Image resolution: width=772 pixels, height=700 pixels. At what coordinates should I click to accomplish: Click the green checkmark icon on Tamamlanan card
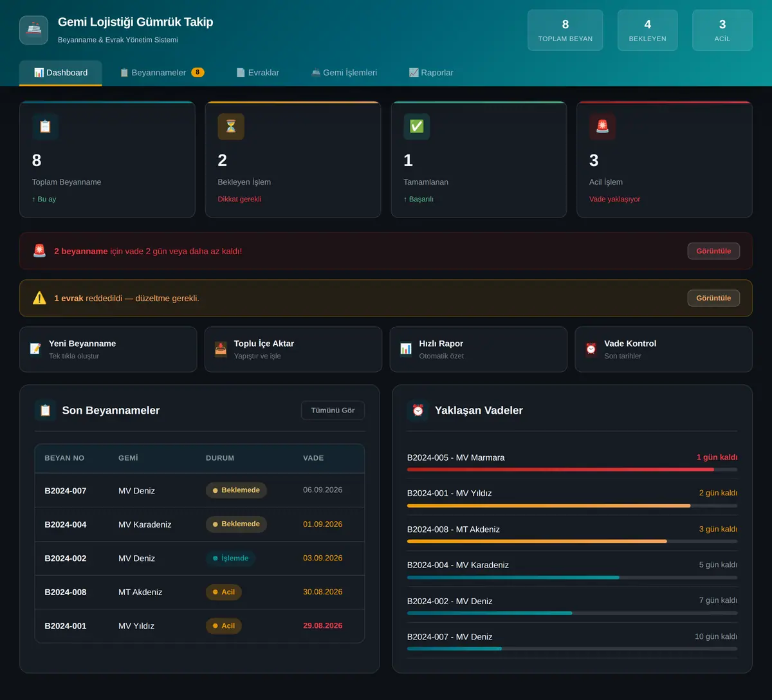click(417, 127)
